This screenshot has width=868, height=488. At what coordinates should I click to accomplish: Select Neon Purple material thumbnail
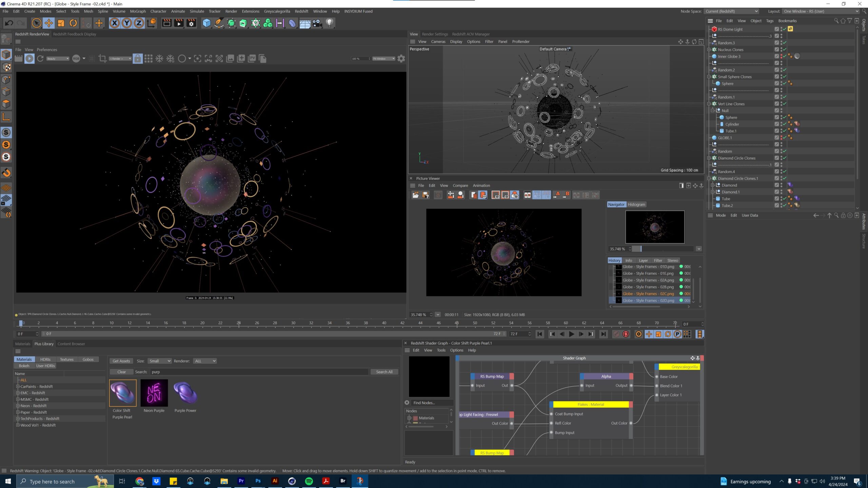click(x=154, y=393)
